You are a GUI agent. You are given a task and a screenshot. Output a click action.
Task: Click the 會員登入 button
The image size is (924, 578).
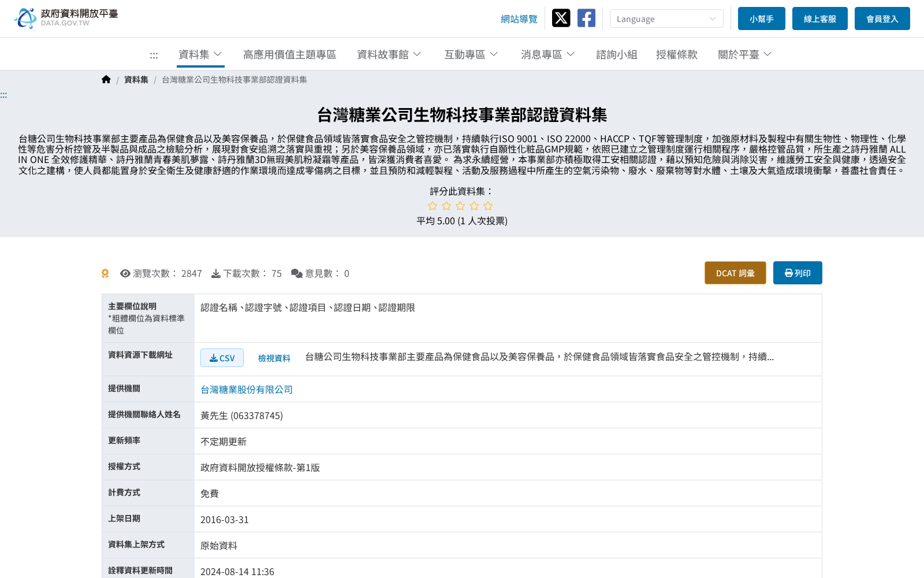[x=882, y=18]
